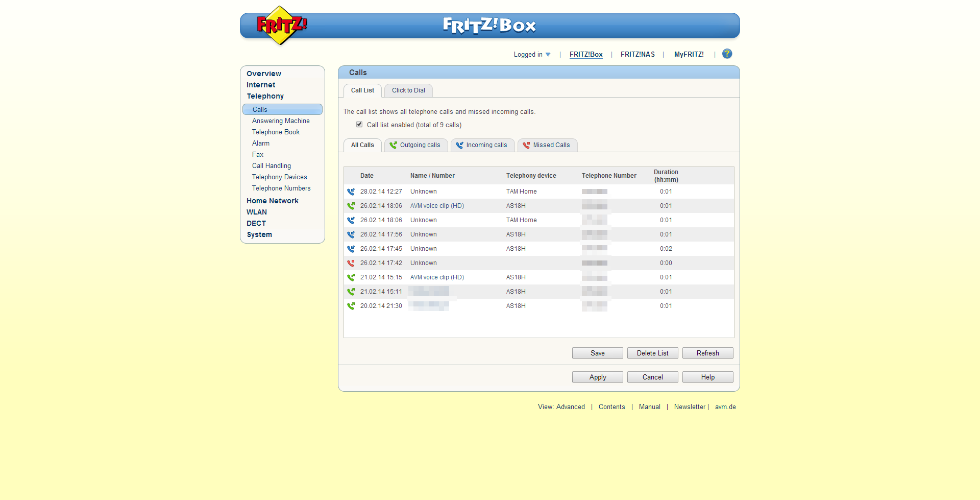Click the Date column header
980x500 pixels.
pos(367,176)
